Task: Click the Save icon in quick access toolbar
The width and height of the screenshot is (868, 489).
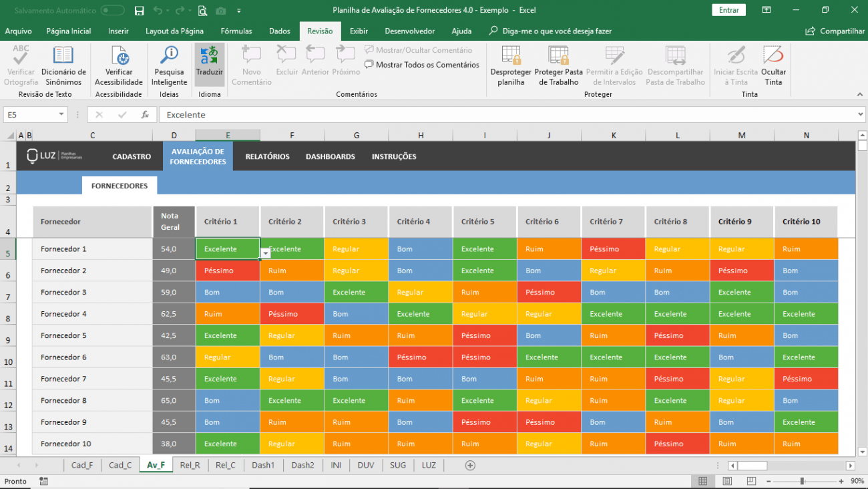Action: tap(139, 11)
